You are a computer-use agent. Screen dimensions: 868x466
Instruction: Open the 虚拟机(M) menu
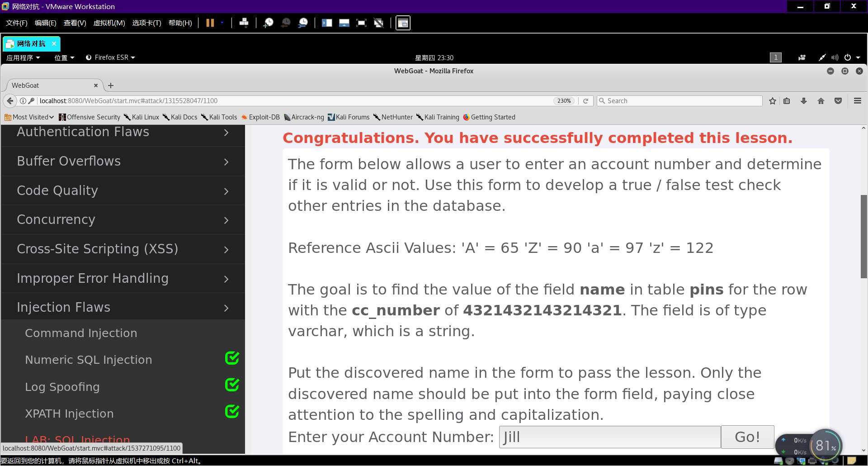[x=109, y=23]
